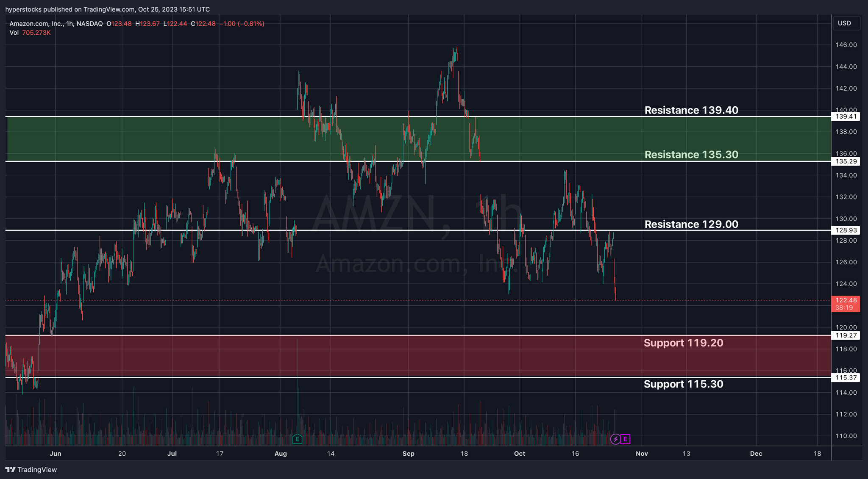
Task: Select the Support 115.30 text label
Action: [683, 384]
